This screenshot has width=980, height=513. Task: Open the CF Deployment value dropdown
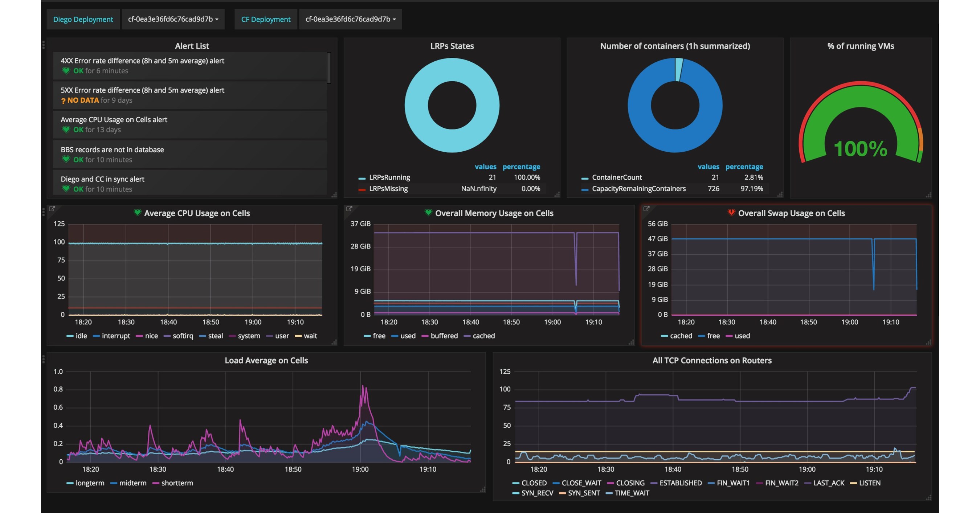tap(350, 19)
